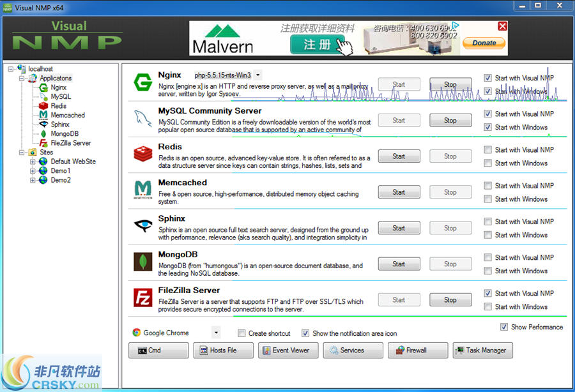Toggle Start with Windows for Nginx

point(487,91)
